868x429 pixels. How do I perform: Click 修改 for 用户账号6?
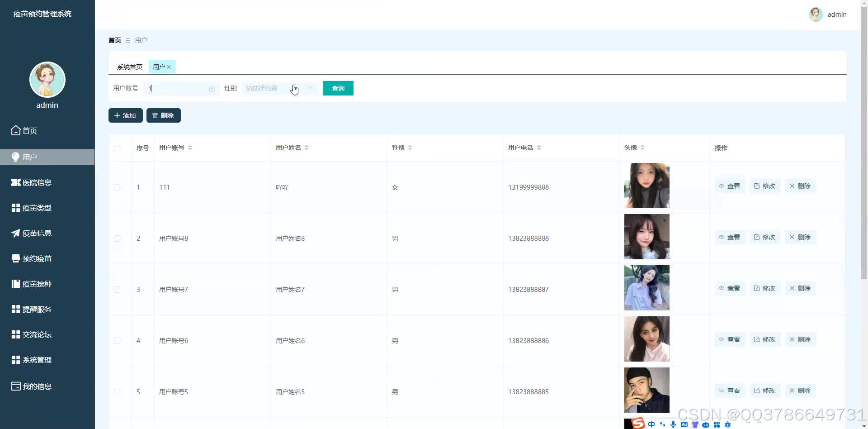(765, 339)
